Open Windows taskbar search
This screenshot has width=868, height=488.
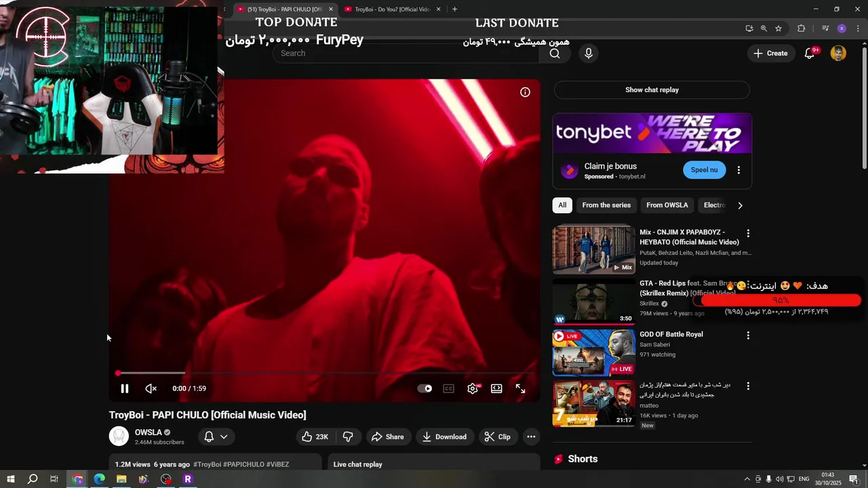(x=33, y=479)
